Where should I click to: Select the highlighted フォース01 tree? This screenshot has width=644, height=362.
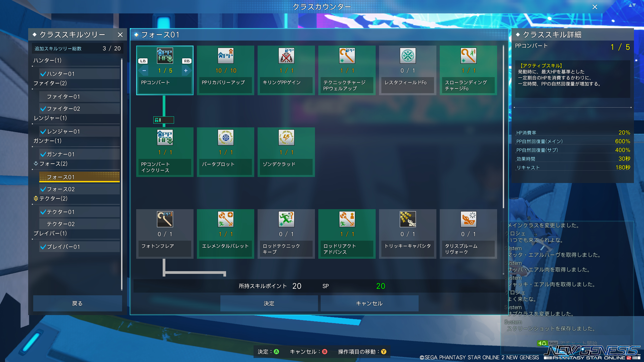click(79, 177)
